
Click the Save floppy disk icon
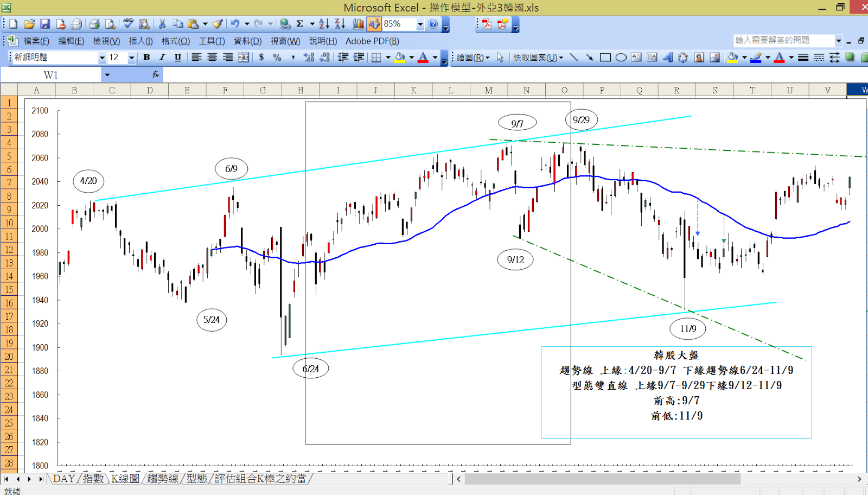click(45, 24)
